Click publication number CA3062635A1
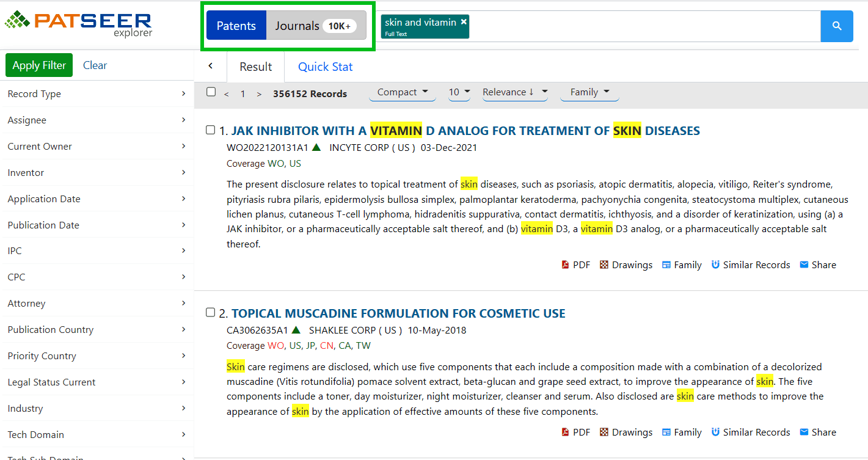868x460 pixels. click(x=257, y=330)
